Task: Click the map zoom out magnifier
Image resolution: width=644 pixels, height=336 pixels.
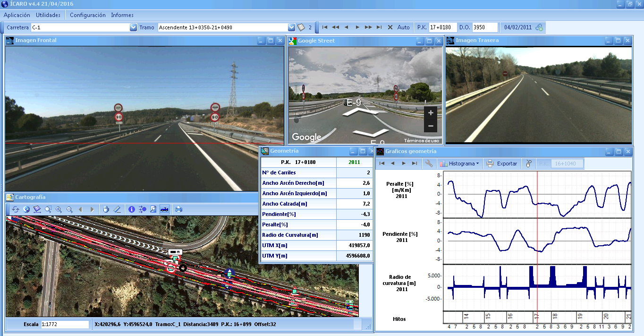Action: [69, 209]
